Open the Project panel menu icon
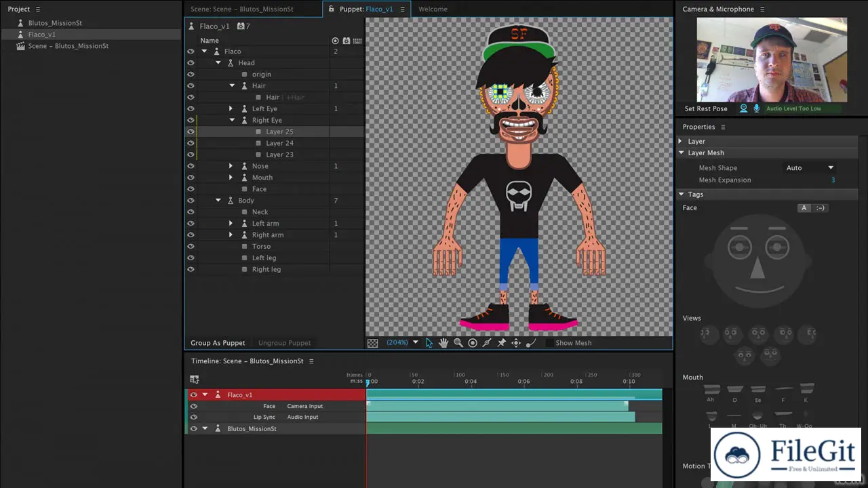868x488 pixels. 38,9
